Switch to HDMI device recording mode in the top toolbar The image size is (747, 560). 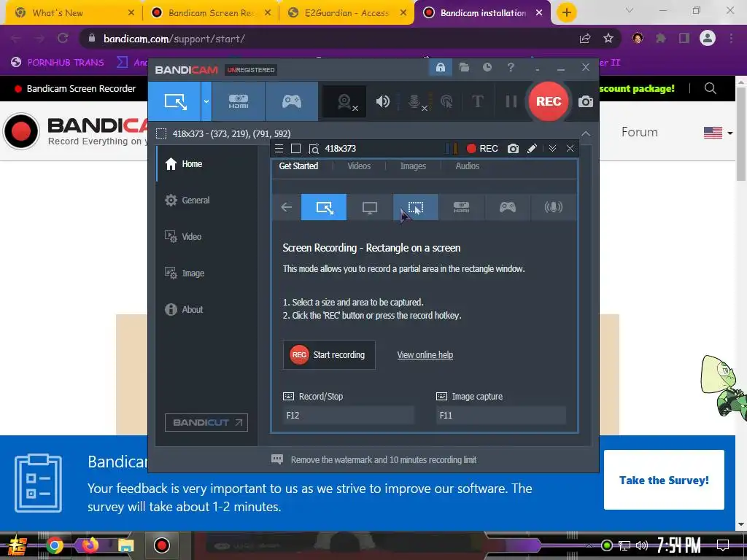(239, 101)
